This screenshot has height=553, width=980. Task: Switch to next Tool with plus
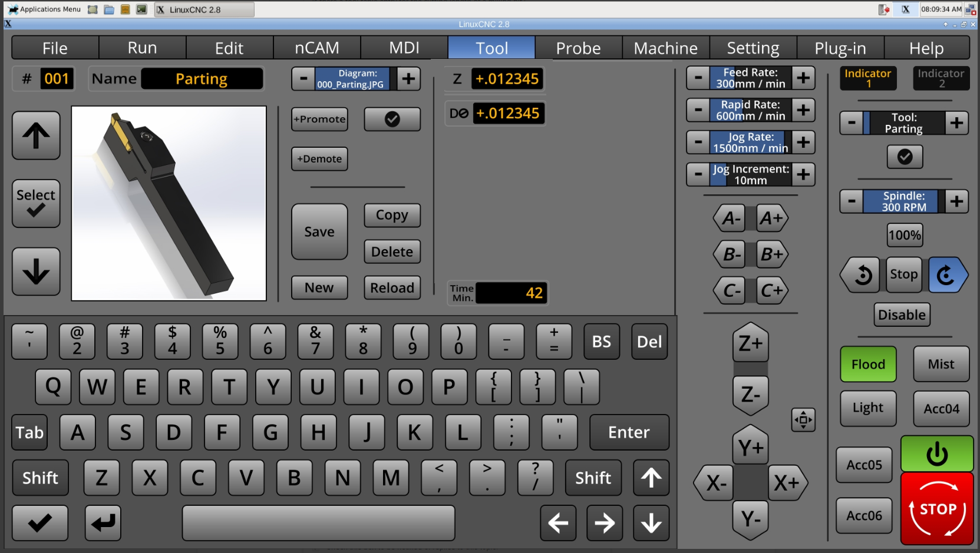coord(957,123)
